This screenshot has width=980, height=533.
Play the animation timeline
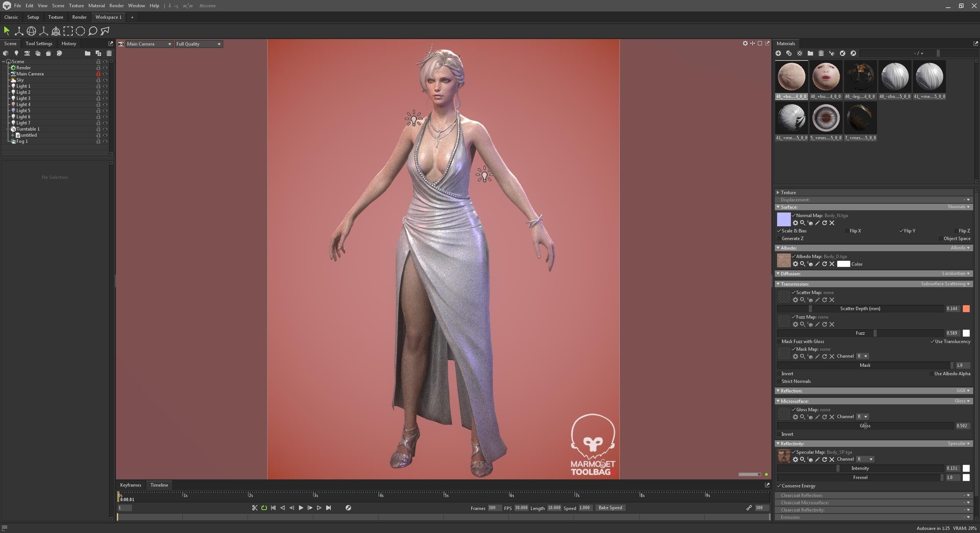point(301,508)
